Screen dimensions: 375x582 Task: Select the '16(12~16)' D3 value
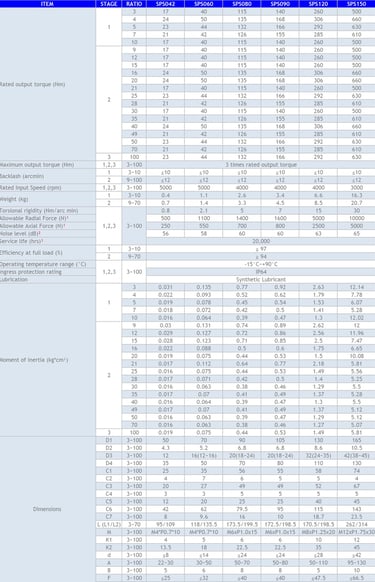coord(204,455)
